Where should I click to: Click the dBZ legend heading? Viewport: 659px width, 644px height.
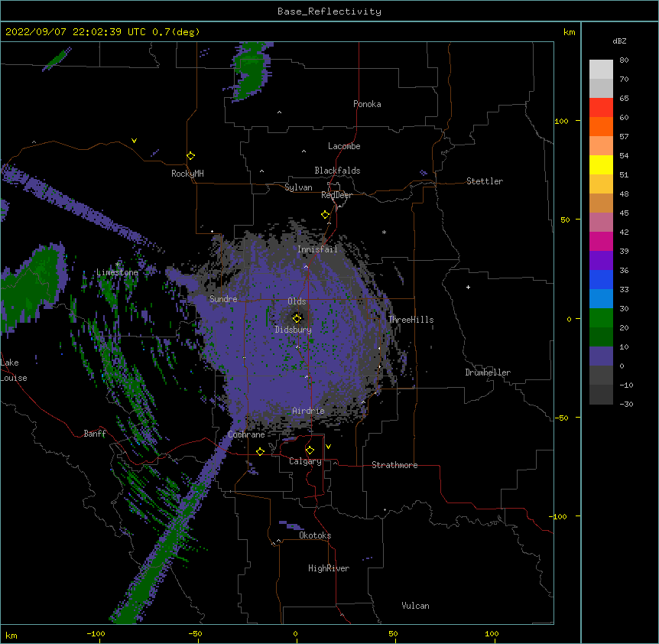619,41
